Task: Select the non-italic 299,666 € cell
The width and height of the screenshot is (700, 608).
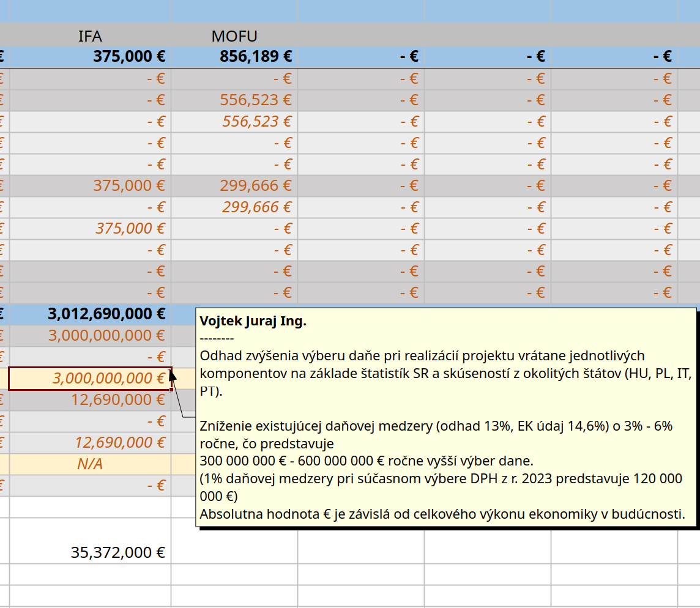Action: coord(234,185)
